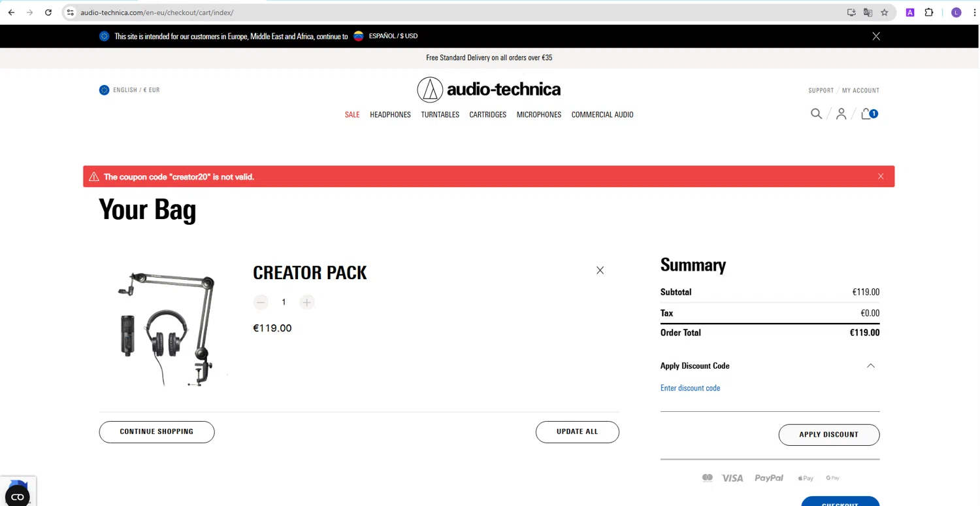Image resolution: width=980 pixels, height=506 pixels.
Task: Click the Order Total €119.00 amount
Action: coord(864,333)
